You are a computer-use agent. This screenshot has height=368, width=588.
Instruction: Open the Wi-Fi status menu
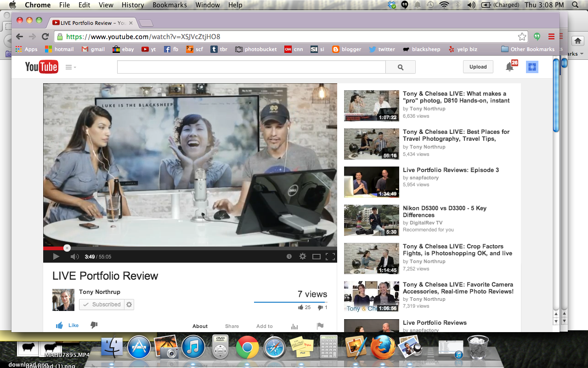coord(444,5)
